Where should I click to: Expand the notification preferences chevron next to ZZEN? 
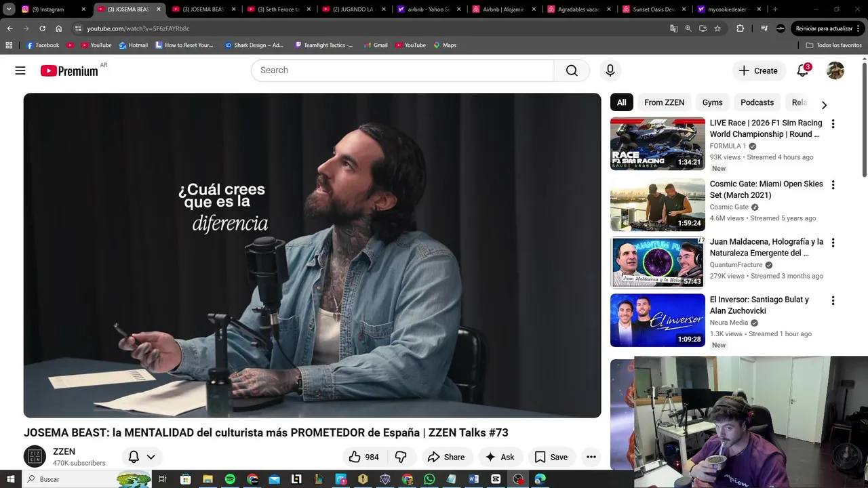click(151, 457)
